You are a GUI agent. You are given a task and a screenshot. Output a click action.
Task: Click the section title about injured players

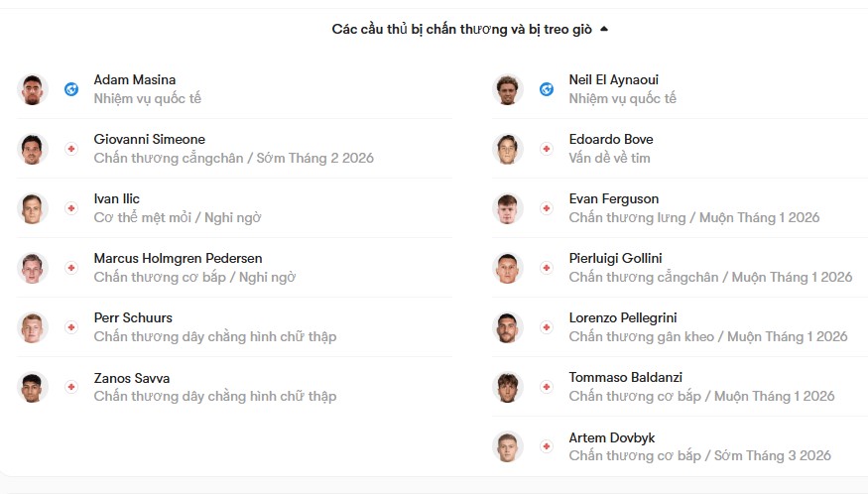click(461, 29)
